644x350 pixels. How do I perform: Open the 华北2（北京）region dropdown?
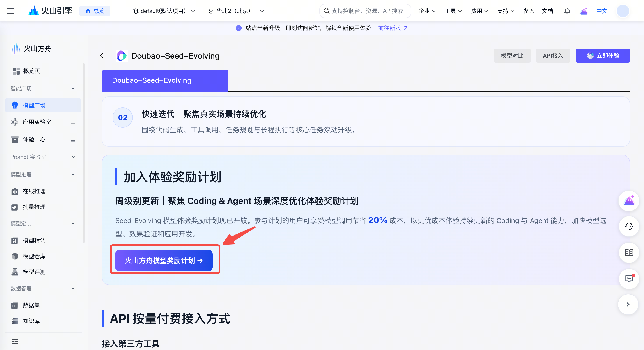click(236, 11)
